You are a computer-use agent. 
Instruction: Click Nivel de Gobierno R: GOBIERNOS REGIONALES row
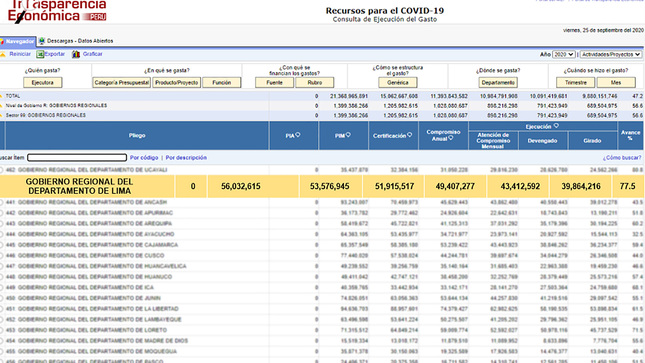(x=56, y=106)
